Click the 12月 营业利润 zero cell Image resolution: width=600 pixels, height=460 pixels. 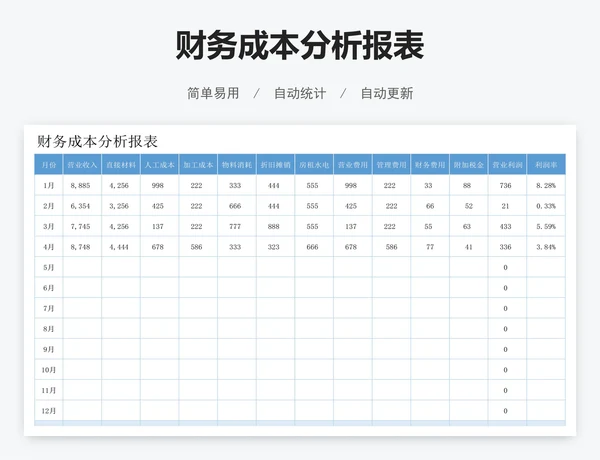click(505, 411)
